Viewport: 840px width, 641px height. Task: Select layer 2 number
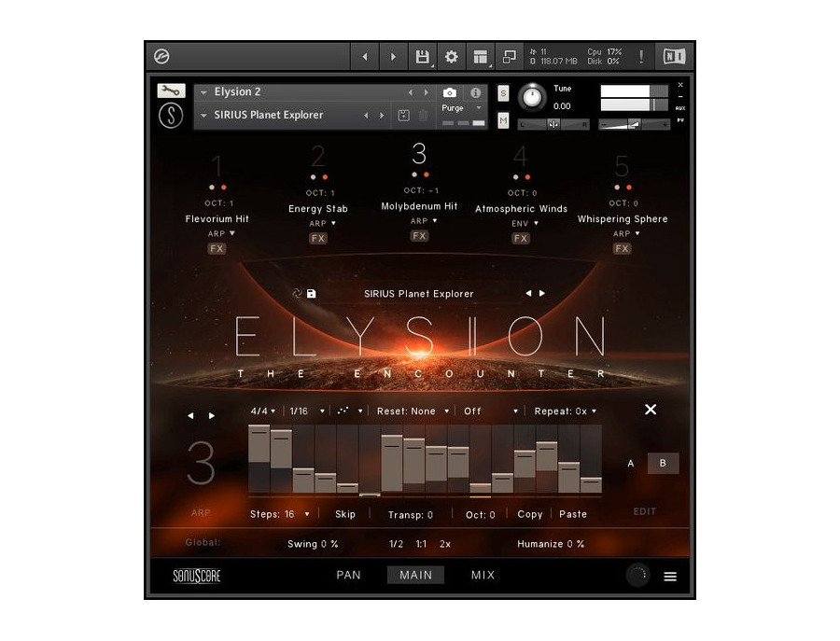tap(317, 157)
